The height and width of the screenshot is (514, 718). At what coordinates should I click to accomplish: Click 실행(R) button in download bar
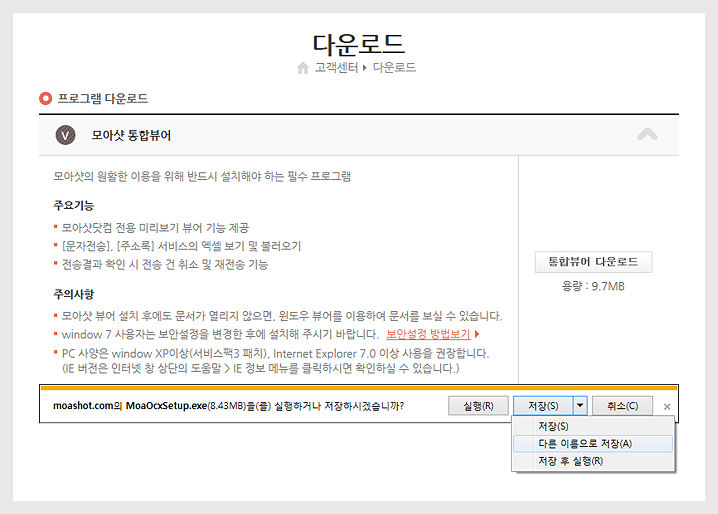pyautogui.click(x=478, y=406)
